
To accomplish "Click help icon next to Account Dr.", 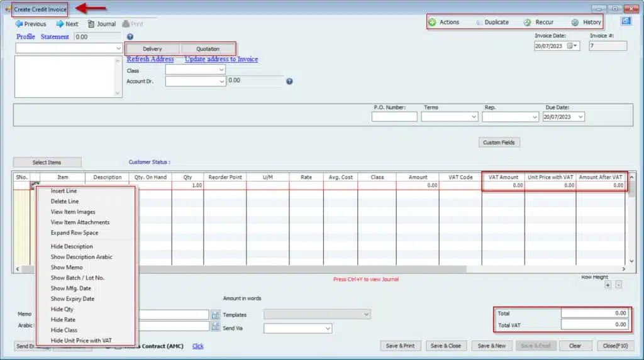I will [x=289, y=81].
